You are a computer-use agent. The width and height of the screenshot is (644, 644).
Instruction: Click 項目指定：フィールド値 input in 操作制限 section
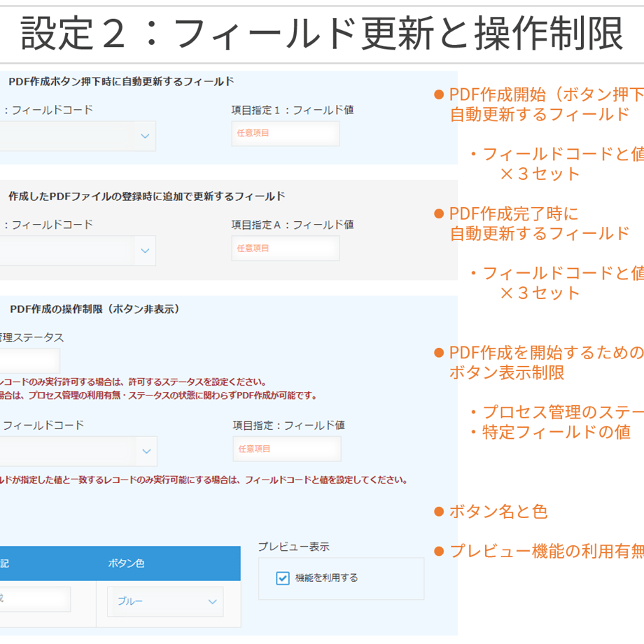287,449
